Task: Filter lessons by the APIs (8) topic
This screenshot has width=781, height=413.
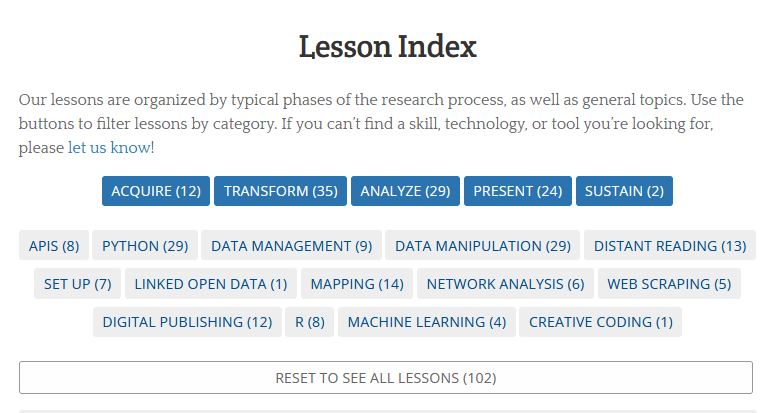Action: tap(54, 246)
